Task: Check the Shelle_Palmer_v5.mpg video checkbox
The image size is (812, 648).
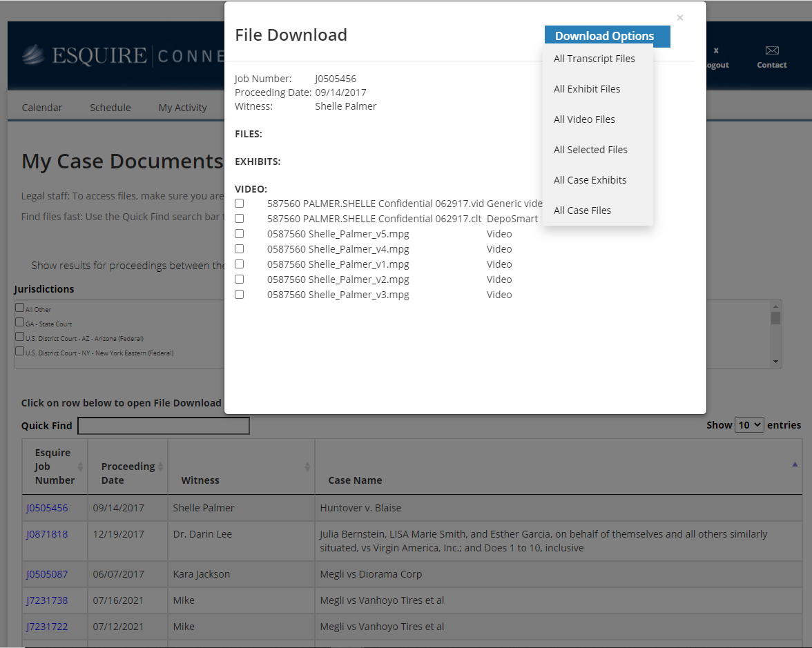Action: point(240,234)
